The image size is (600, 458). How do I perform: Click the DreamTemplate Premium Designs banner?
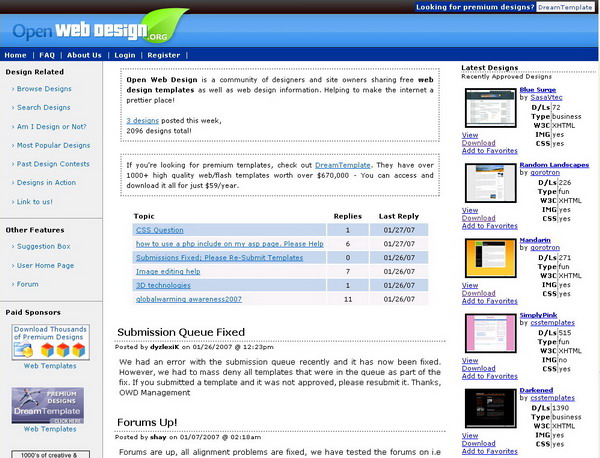(47, 405)
